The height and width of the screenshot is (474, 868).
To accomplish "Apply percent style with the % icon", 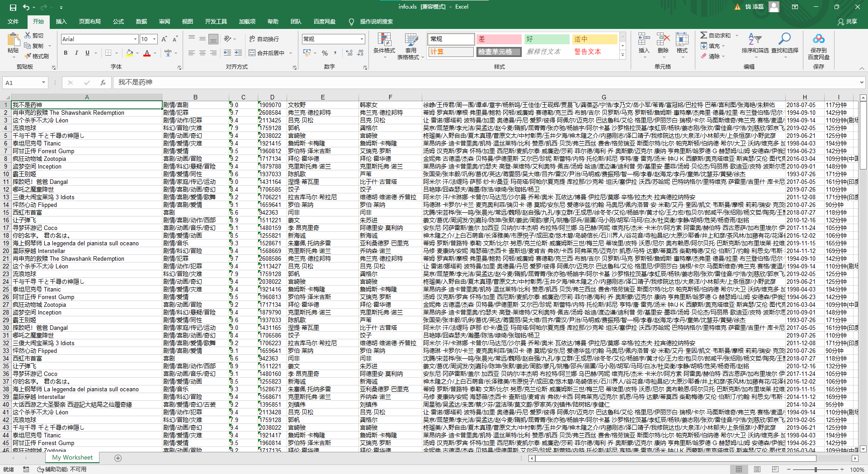I will point(325,53).
